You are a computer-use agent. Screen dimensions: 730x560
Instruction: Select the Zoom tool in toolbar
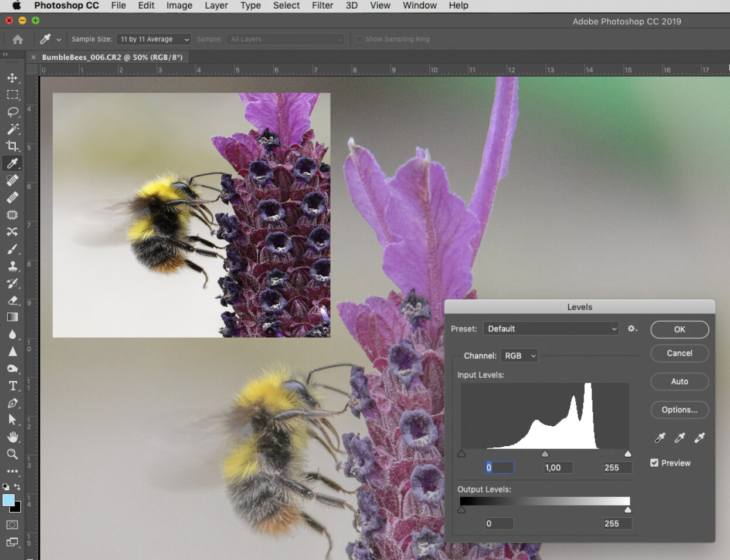(x=12, y=454)
